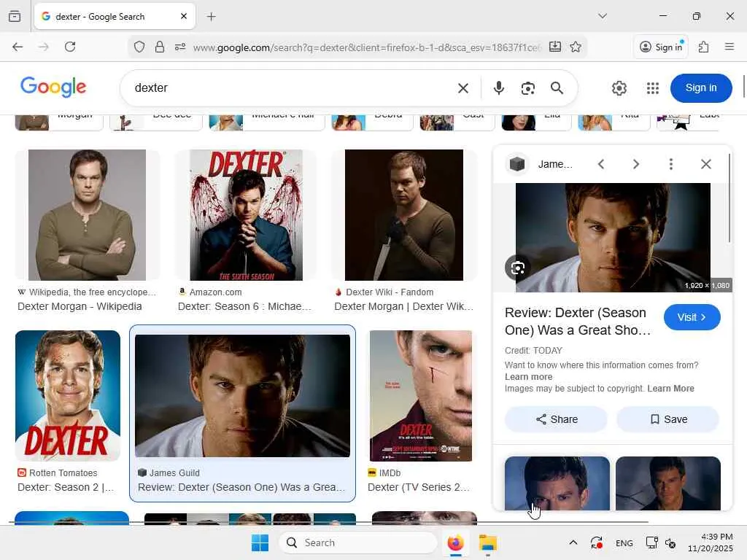Click the taskbar Search box
The image size is (747, 560).
coord(357,542)
